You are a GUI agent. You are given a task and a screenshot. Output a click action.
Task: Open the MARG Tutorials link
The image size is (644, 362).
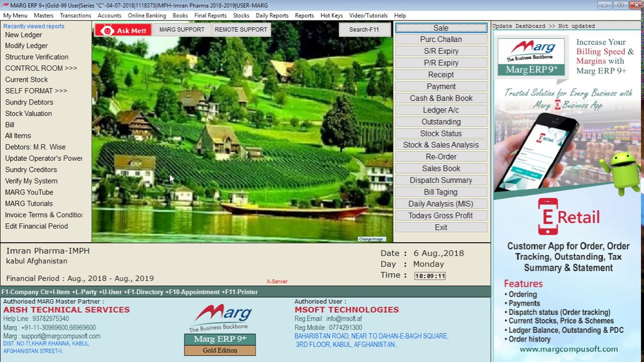[29, 204]
